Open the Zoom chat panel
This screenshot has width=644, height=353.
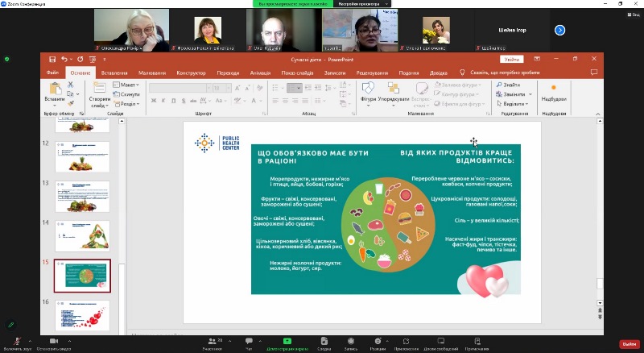click(x=249, y=341)
